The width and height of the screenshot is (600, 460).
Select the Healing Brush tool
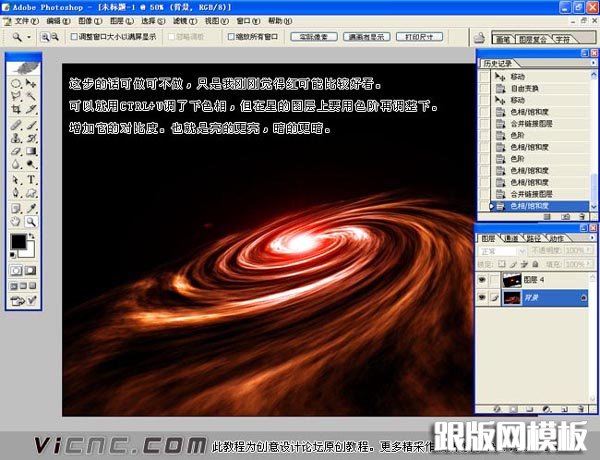point(16,125)
